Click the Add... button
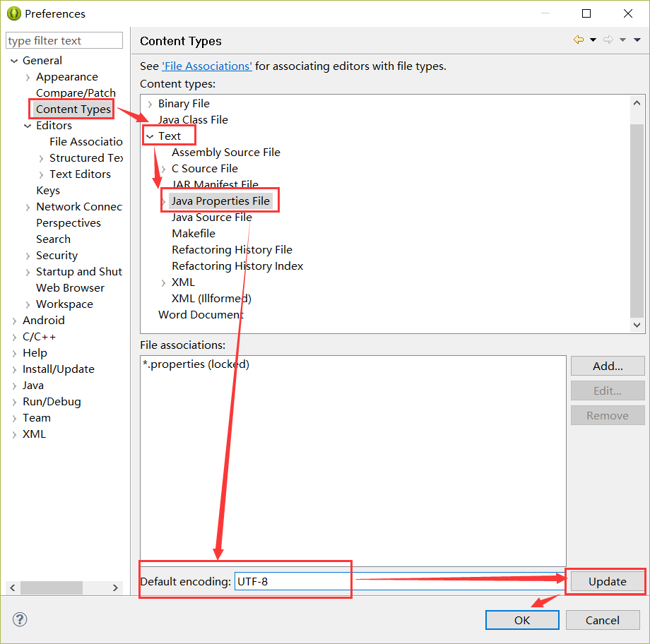 coord(608,366)
